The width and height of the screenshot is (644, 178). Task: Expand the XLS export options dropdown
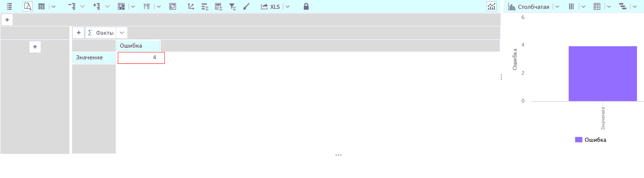tap(288, 7)
